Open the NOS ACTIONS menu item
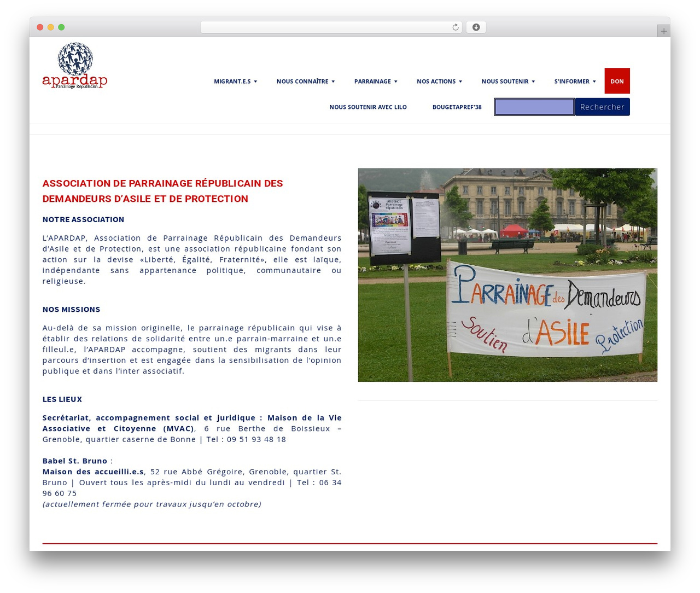 click(436, 82)
